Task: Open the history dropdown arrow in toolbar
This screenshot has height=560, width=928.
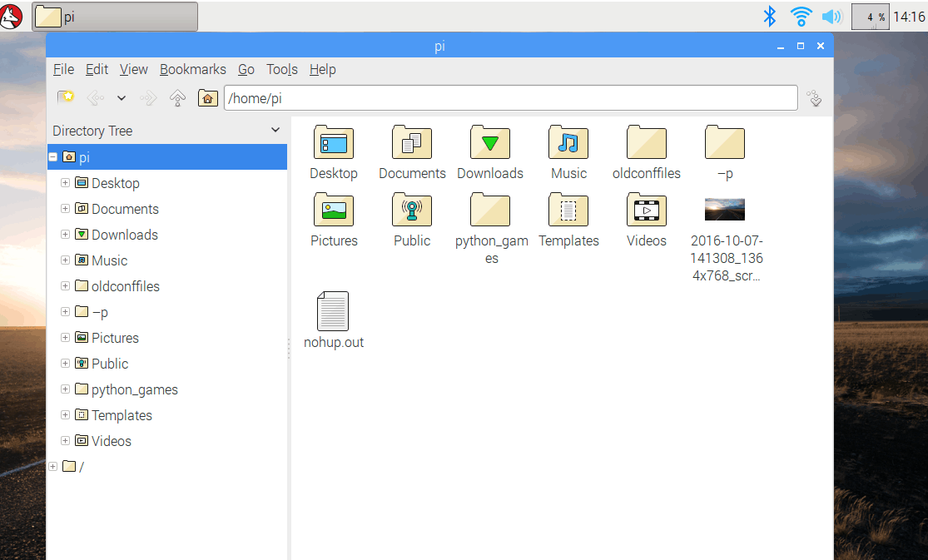Action: [x=122, y=98]
